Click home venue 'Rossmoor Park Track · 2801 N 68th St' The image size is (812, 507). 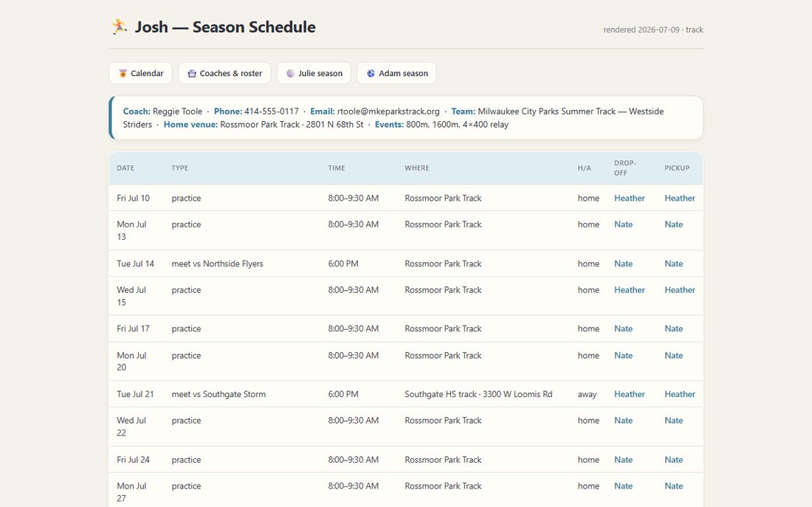click(292, 124)
